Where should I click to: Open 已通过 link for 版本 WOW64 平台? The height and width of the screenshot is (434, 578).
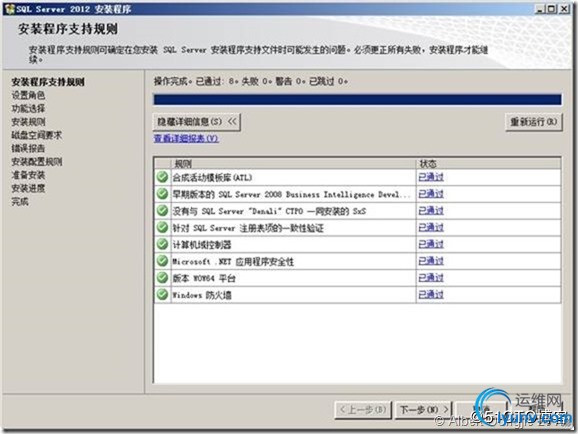(431, 278)
